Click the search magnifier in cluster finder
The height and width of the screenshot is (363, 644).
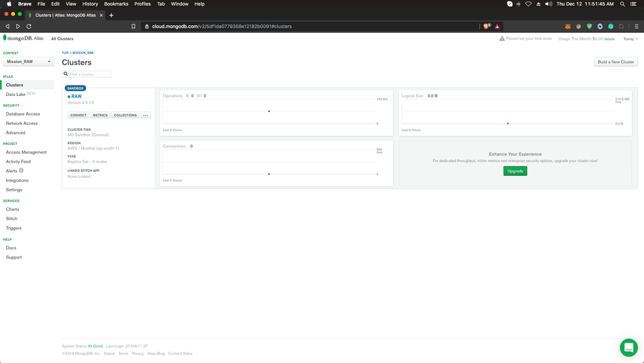pos(66,74)
